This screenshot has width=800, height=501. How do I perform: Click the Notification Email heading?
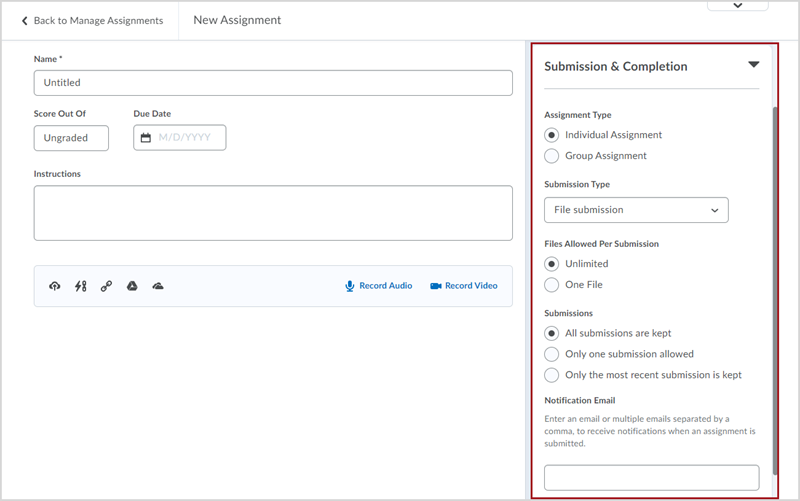coord(580,400)
